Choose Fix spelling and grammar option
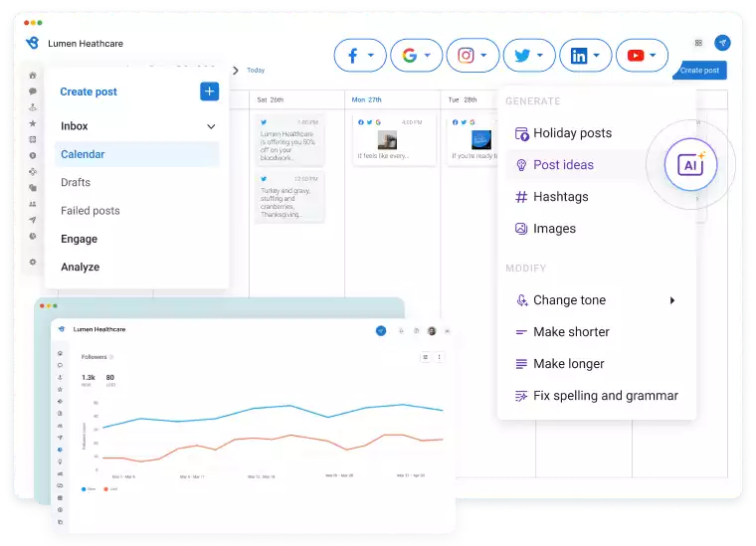The image size is (756, 546). pos(605,396)
